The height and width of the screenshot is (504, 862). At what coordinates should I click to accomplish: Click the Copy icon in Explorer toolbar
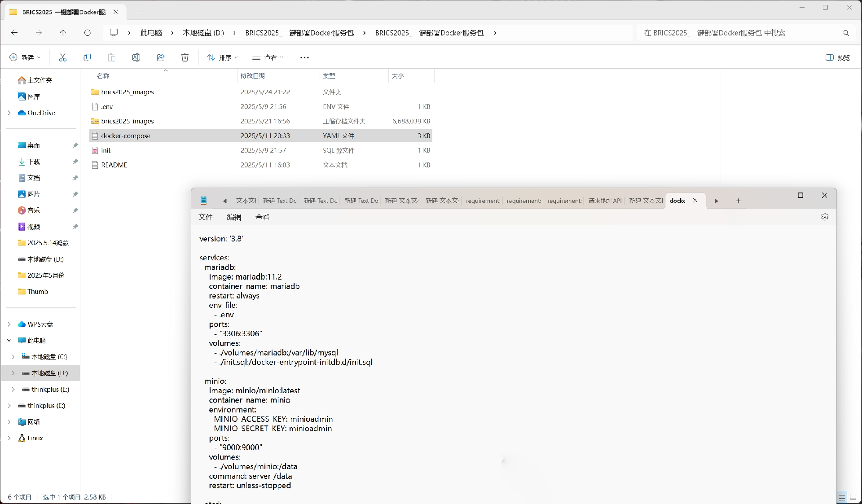87,57
